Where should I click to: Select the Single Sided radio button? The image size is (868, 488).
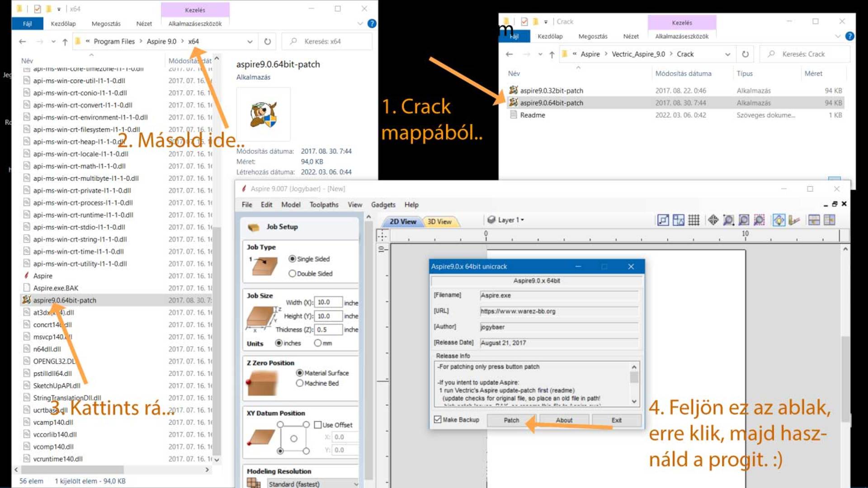click(292, 259)
